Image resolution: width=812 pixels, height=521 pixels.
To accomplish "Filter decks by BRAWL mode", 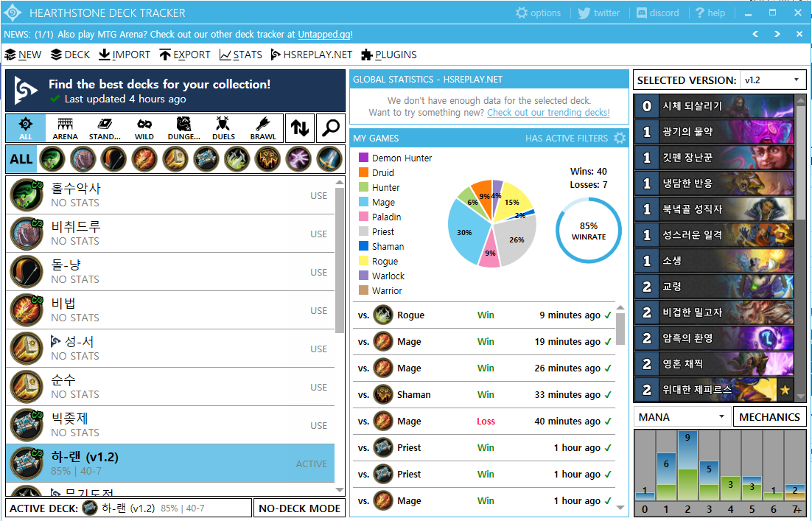I will tap(263, 128).
